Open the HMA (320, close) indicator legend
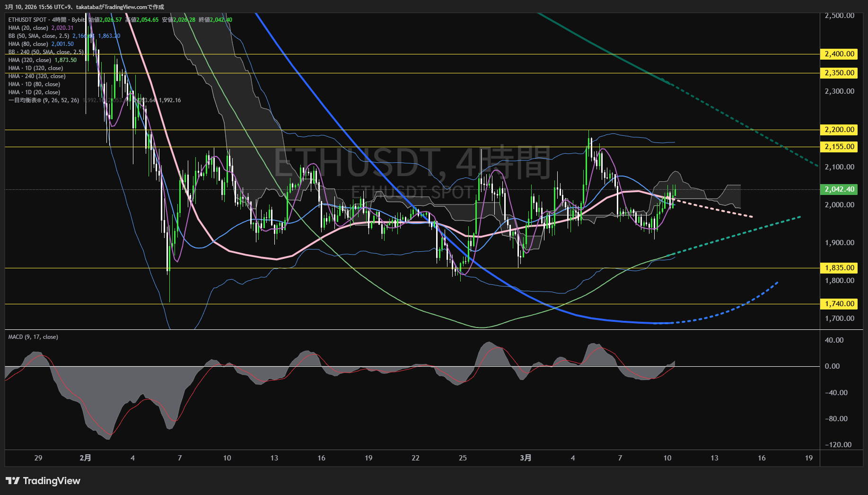The height and width of the screenshot is (495, 868). (x=30, y=60)
